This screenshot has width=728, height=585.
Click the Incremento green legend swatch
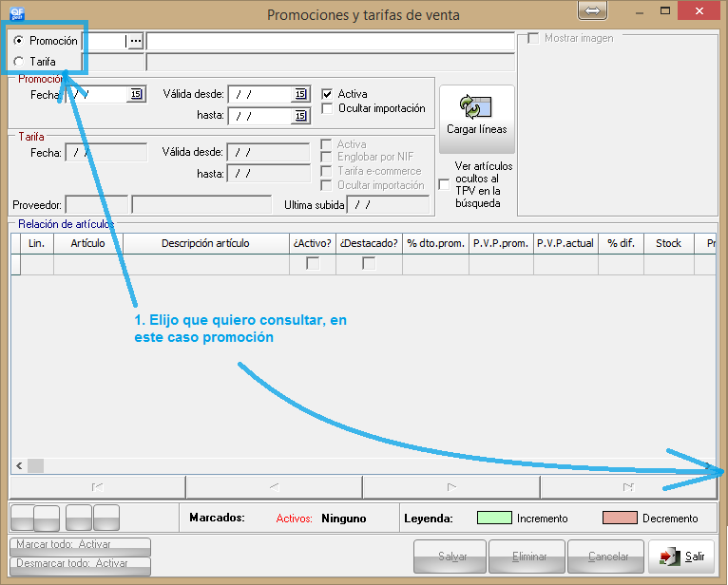click(494, 518)
